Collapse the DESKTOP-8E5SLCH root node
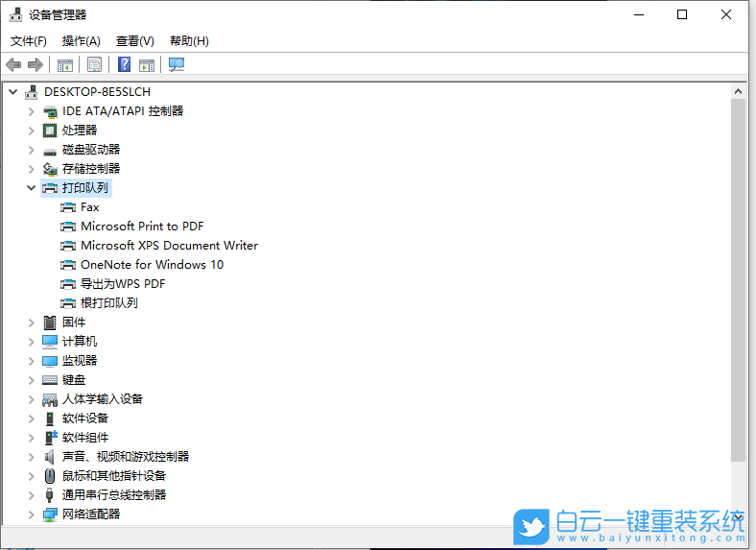The height and width of the screenshot is (550, 756). pos(13,92)
